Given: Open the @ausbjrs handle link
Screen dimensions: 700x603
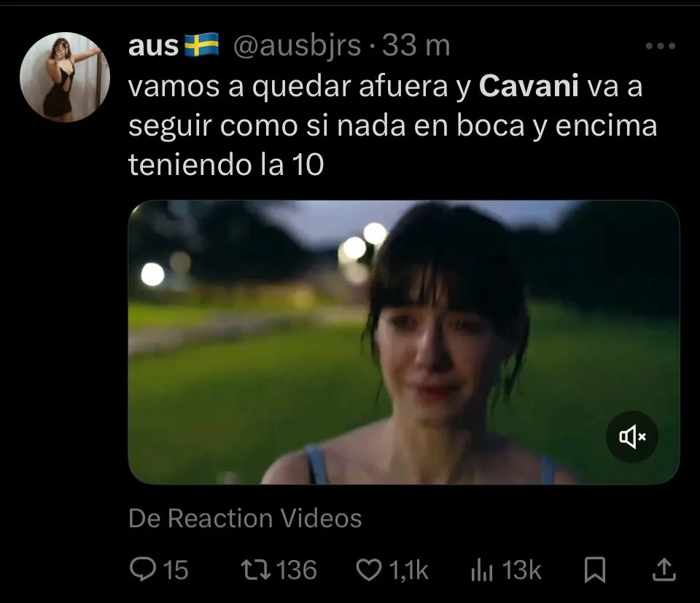Looking at the screenshot, I should [x=297, y=45].
